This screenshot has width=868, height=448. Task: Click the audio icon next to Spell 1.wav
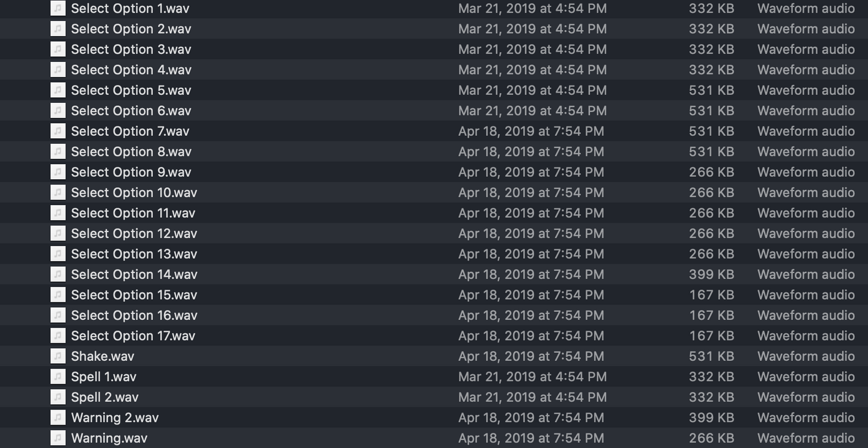(x=58, y=376)
